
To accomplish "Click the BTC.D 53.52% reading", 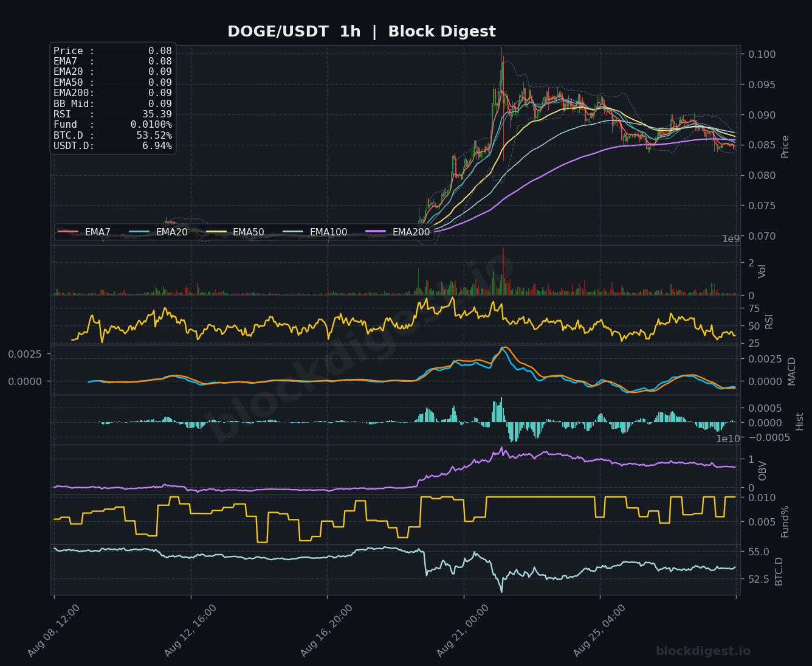I will coord(112,136).
